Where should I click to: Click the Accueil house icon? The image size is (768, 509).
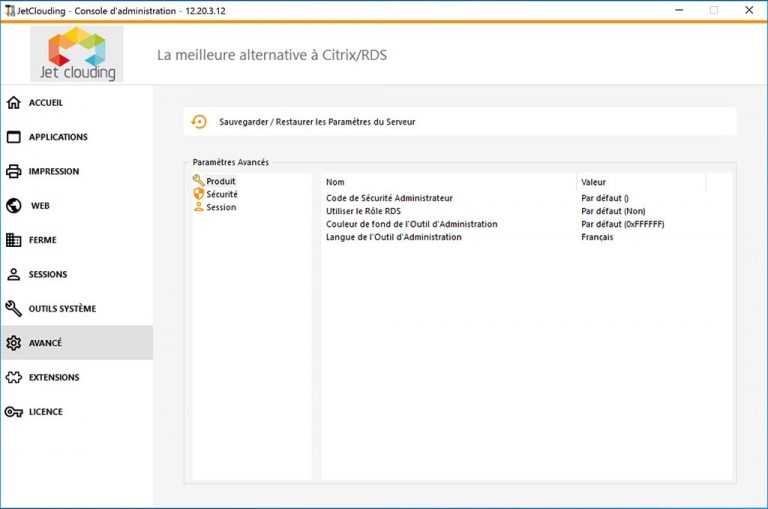tap(14, 102)
